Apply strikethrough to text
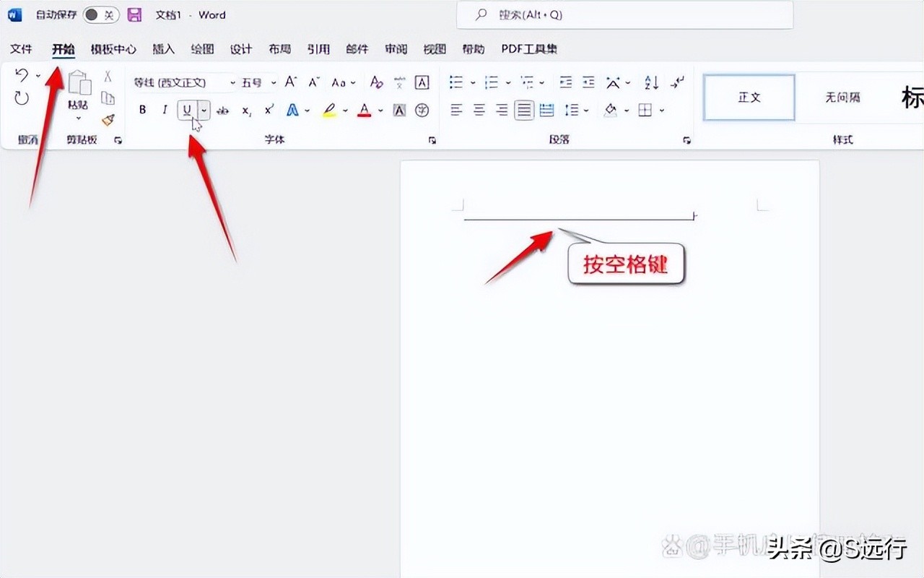Screen dimensions: 924x578 (223, 110)
